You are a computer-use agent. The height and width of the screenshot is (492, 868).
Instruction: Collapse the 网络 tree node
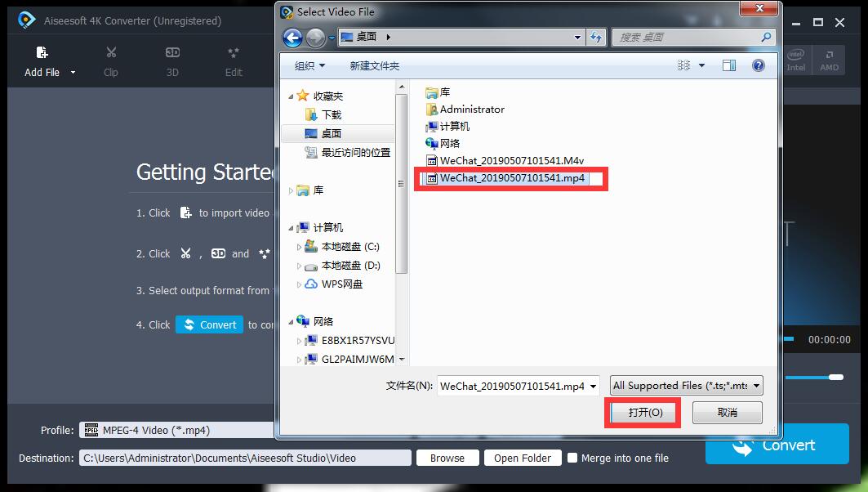292,322
